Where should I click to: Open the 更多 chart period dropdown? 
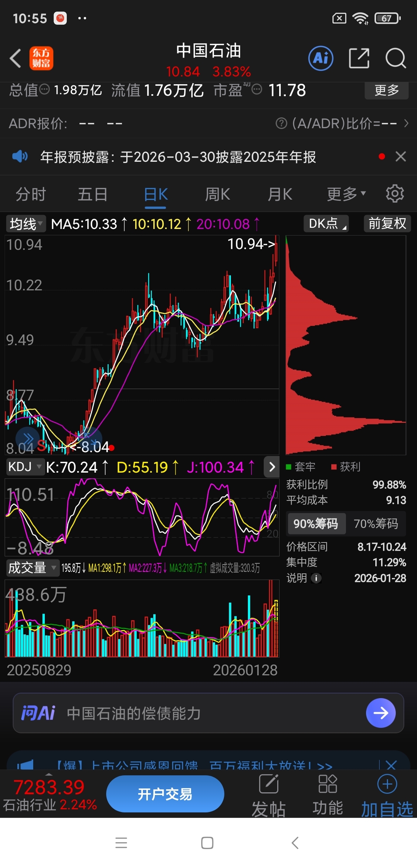[x=346, y=194]
